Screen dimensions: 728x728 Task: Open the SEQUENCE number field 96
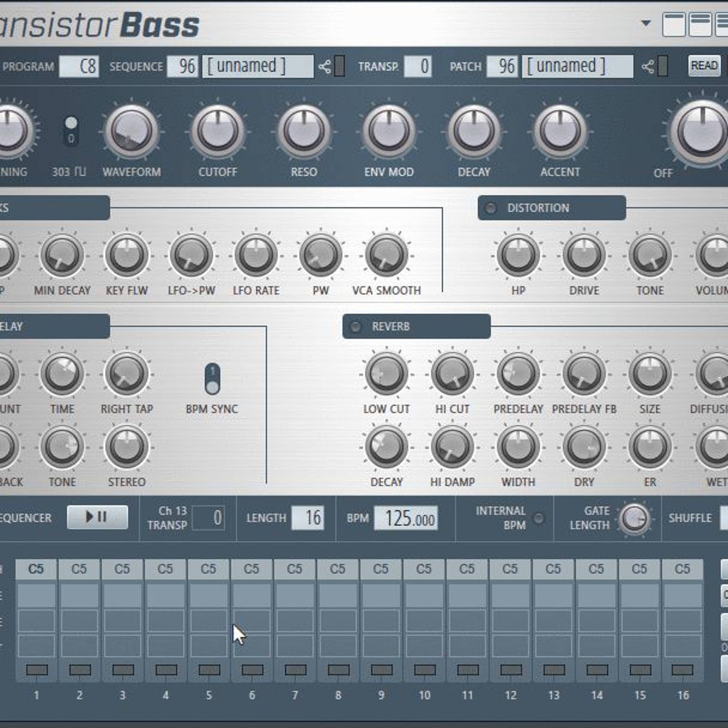click(182, 67)
